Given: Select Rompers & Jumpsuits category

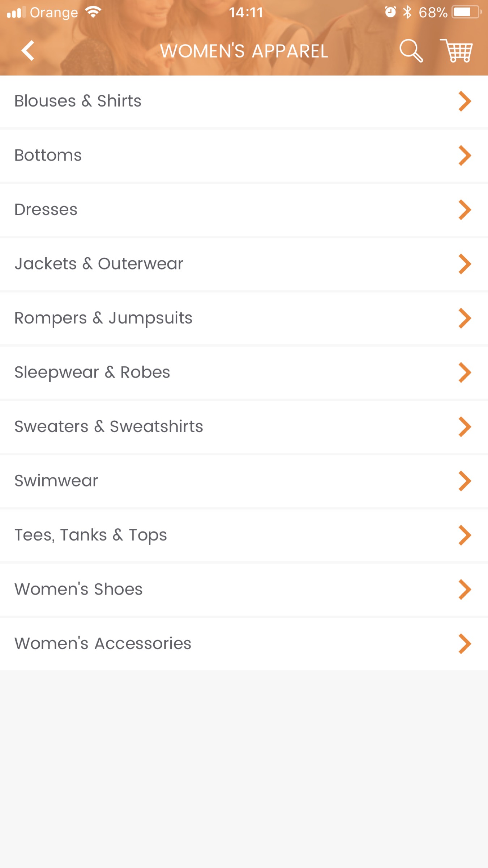Looking at the screenshot, I should point(244,318).
